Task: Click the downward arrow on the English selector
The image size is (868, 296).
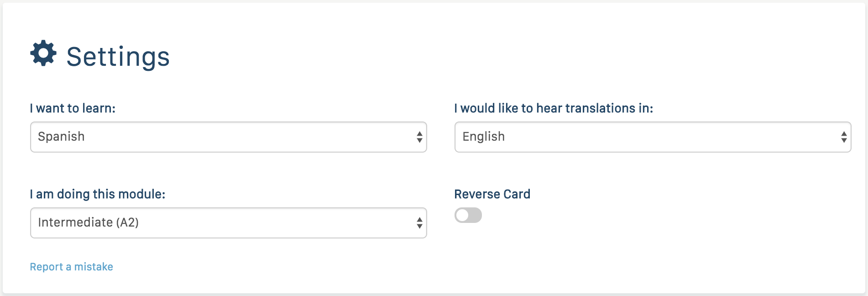Action: click(x=844, y=141)
